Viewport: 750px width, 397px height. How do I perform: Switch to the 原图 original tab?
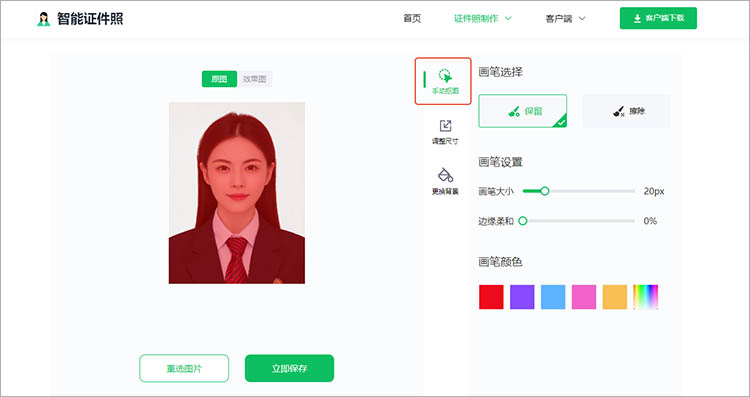click(219, 79)
